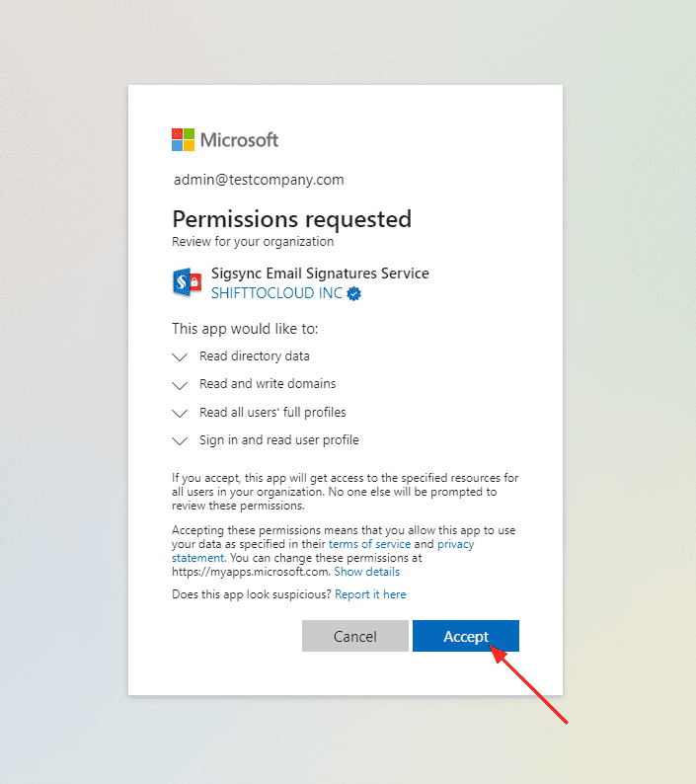Open the SHIFTTOCLOUD INC publisher link

pos(276,293)
